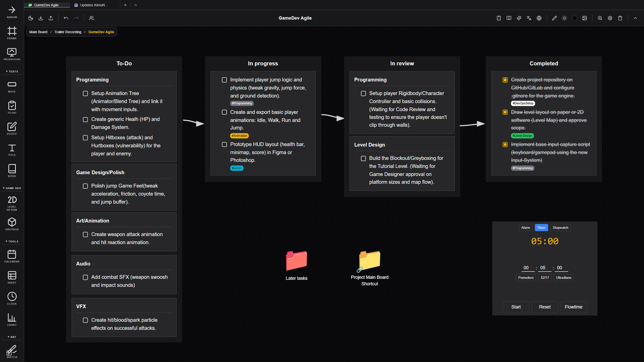Click the Book tool icon
This screenshot has height=362, width=644.
coord(12,171)
